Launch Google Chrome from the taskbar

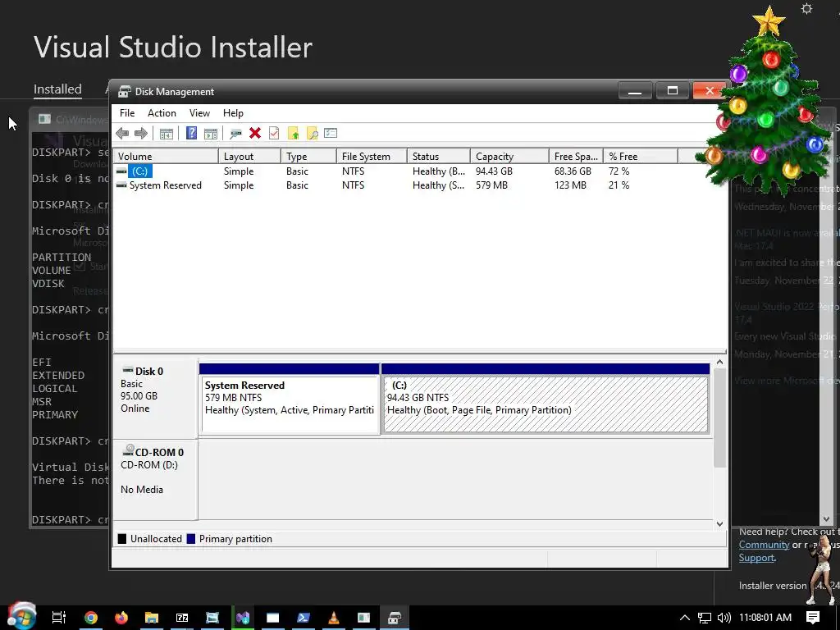point(91,618)
